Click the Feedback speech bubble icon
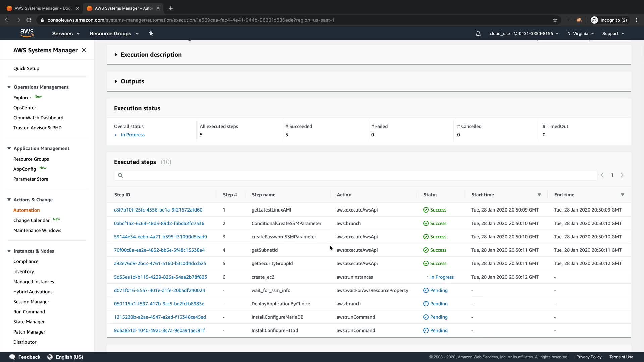The image size is (644, 362). (12, 357)
